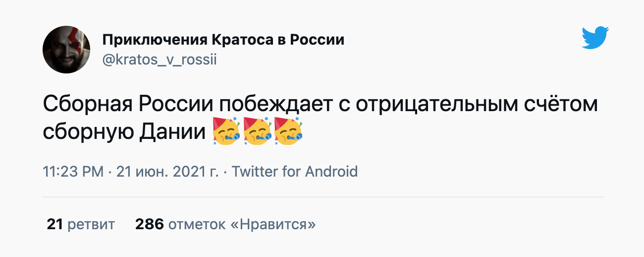
Task: Open the Kratos profile avatar picture
Action: 66,49
